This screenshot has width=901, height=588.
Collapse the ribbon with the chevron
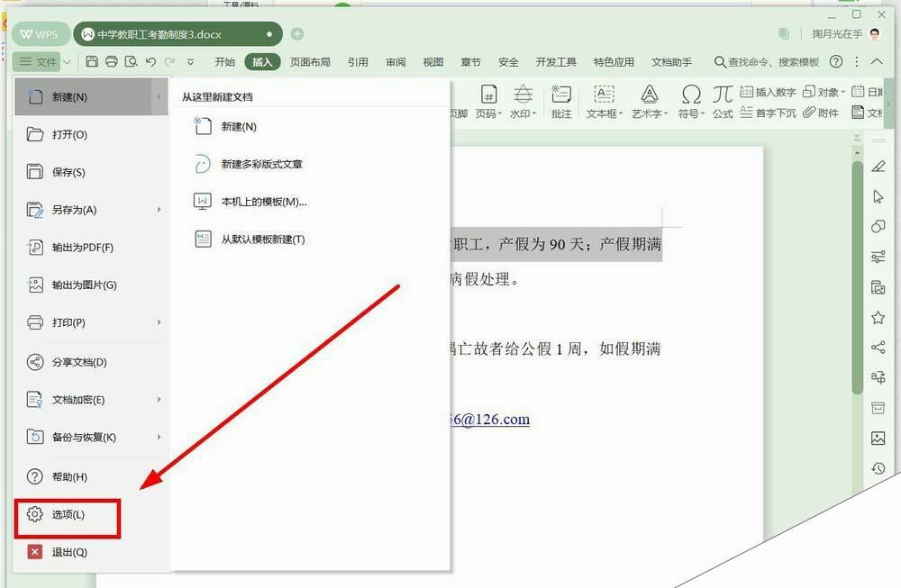tap(877, 61)
